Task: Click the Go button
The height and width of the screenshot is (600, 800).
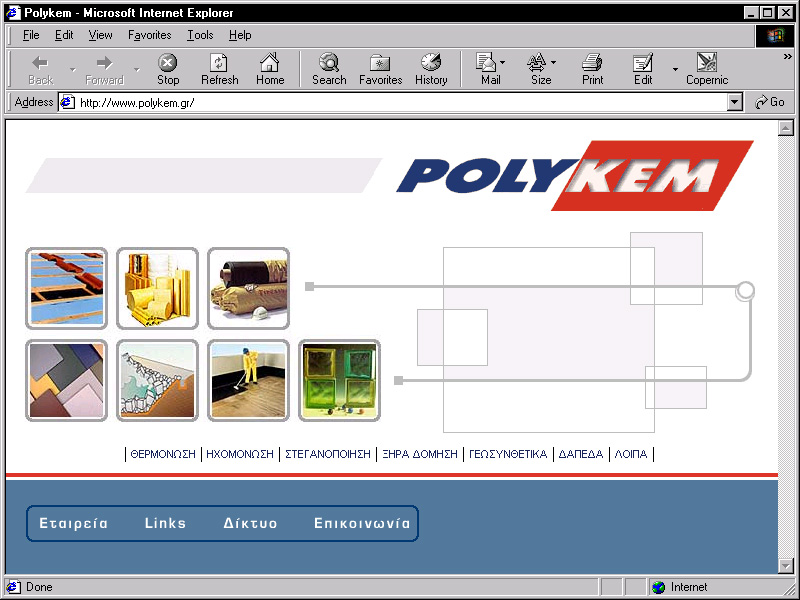Action: point(769,102)
